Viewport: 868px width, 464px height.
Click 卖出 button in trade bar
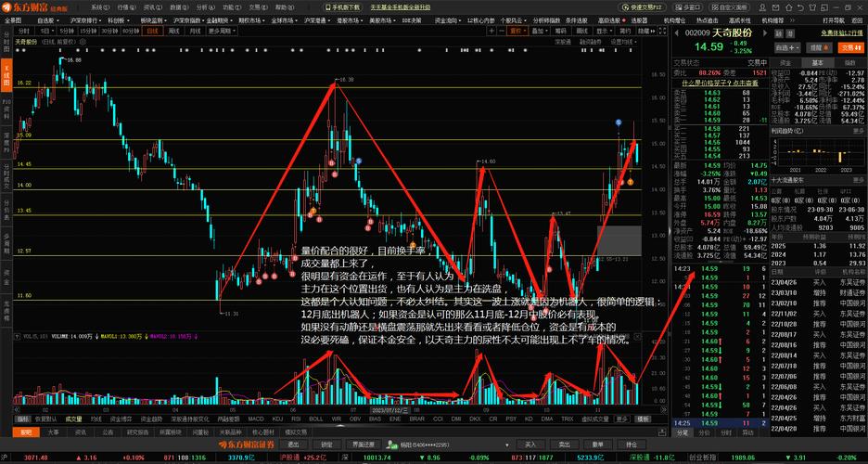tap(564, 445)
